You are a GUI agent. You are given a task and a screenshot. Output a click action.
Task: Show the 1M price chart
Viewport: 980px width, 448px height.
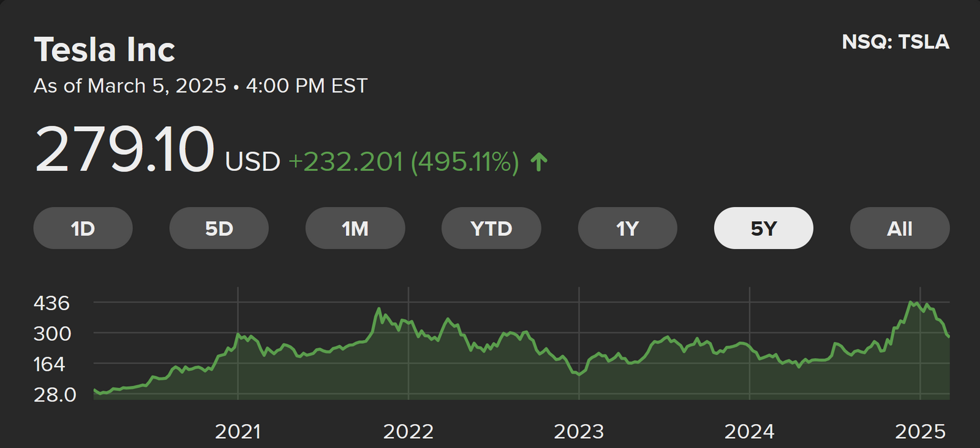[x=355, y=229]
